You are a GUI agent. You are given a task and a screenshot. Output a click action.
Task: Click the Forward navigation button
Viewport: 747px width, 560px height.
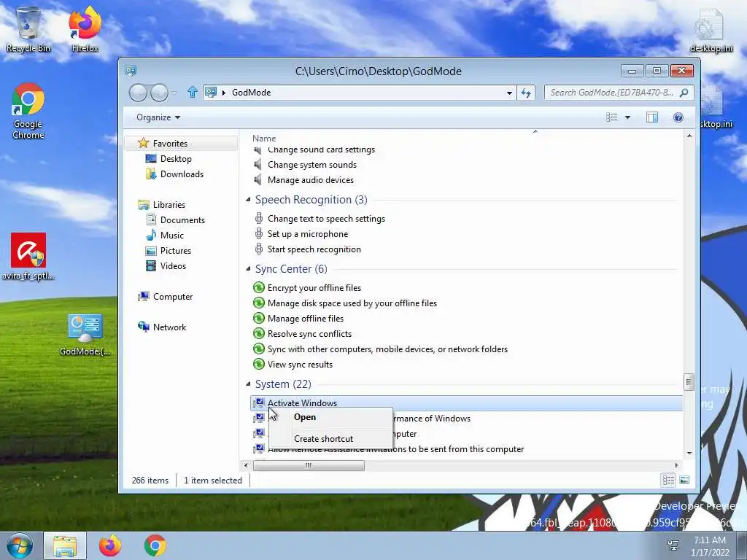[x=159, y=93]
